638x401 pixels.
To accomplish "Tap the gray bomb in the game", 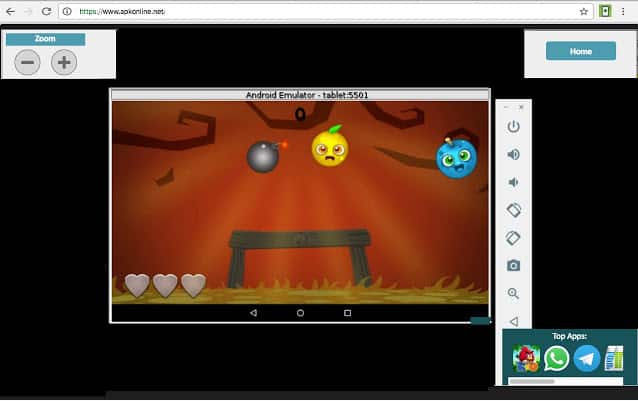I will 264,157.
